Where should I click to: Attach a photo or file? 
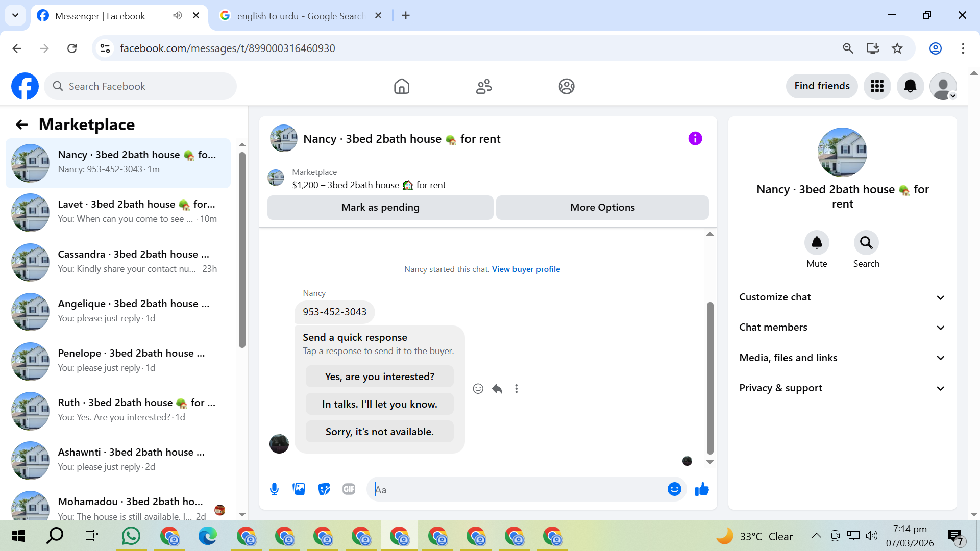299,489
